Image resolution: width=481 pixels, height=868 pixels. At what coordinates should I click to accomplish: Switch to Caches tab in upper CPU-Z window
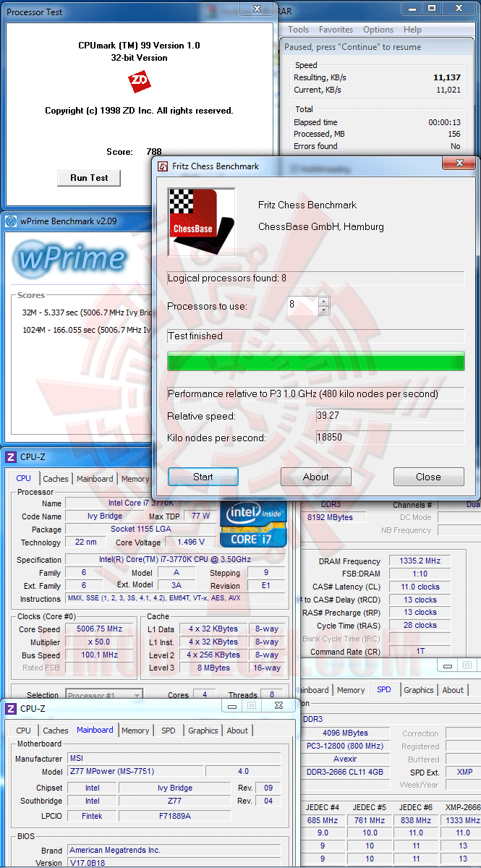pyautogui.click(x=56, y=479)
